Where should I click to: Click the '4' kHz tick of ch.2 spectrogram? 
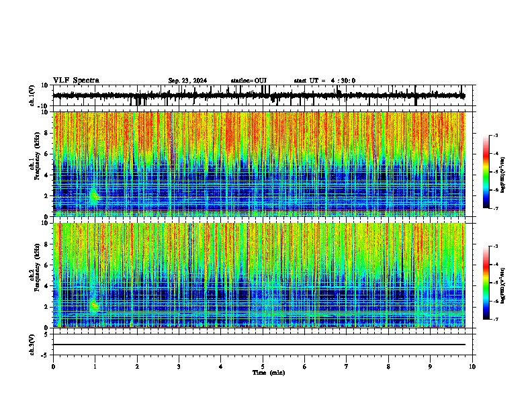pos(47,286)
